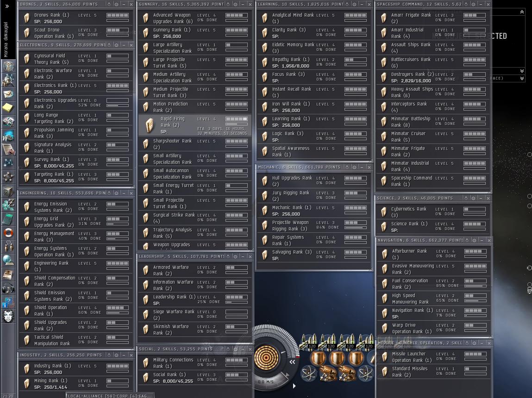Image resolution: width=532 pixels, height=398 pixels.
Task: Toggle pin on Electronics window header
Action: point(109,45)
